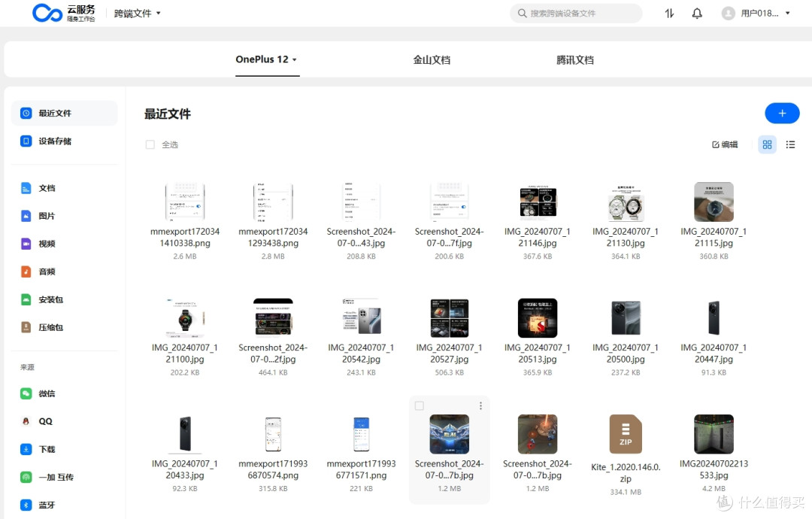The image size is (812, 519).
Task: Select the Install packages category icon
Action: (x=26, y=299)
